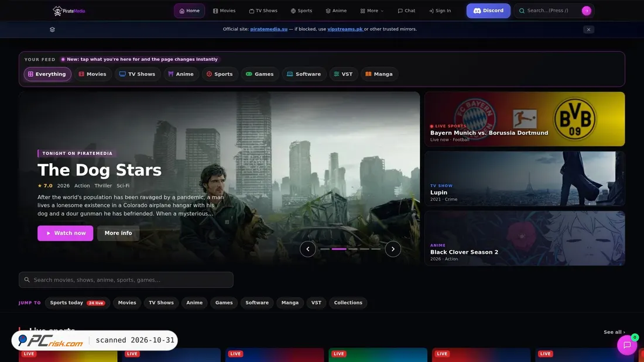Open Anime in top navigation
Image resolution: width=644 pixels, height=362 pixels.
pyautogui.click(x=337, y=11)
